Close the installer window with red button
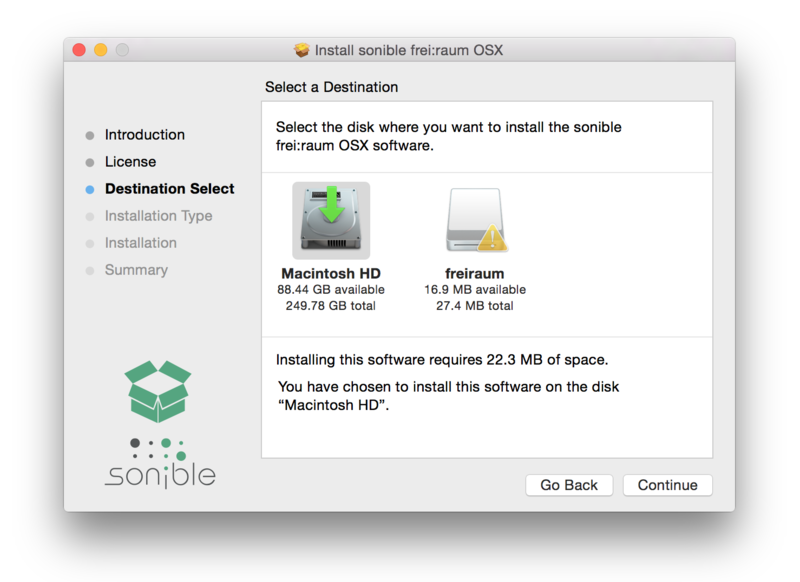This screenshot has height=582, width=800. [x=79, y=50]
